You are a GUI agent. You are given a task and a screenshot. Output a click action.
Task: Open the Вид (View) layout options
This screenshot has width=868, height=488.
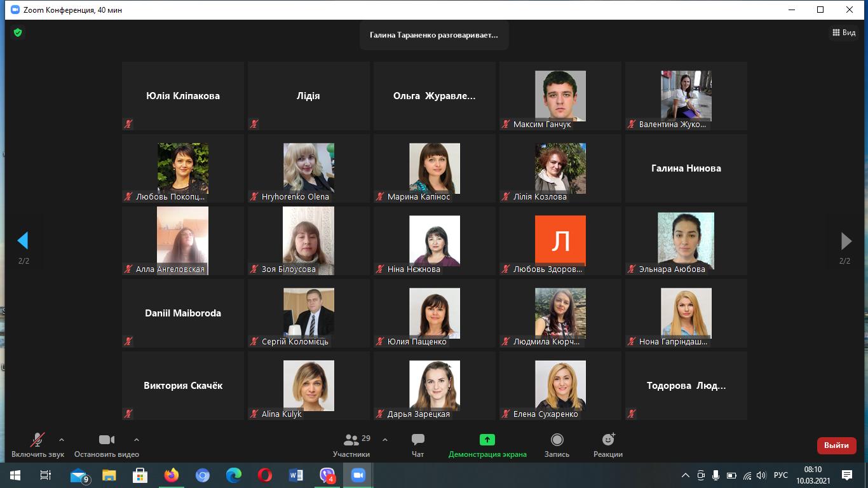[x=844, y=32]
